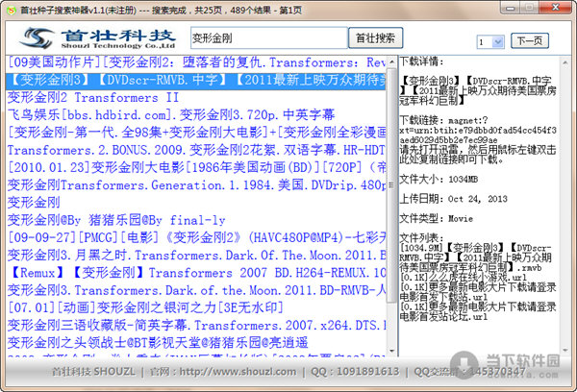Click the 首壮搜索 search button

coord(375,37)
